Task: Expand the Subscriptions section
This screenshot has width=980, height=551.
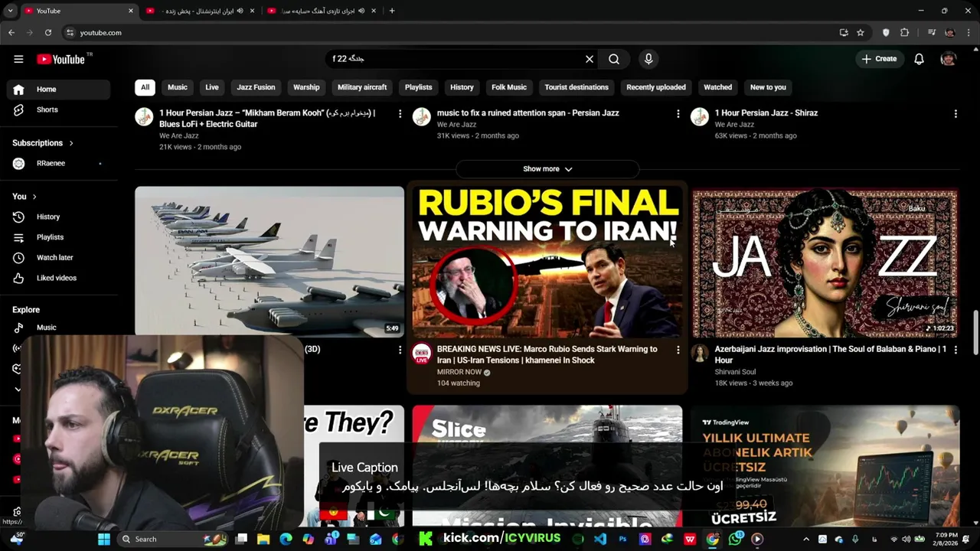Action: pos(43,143)
